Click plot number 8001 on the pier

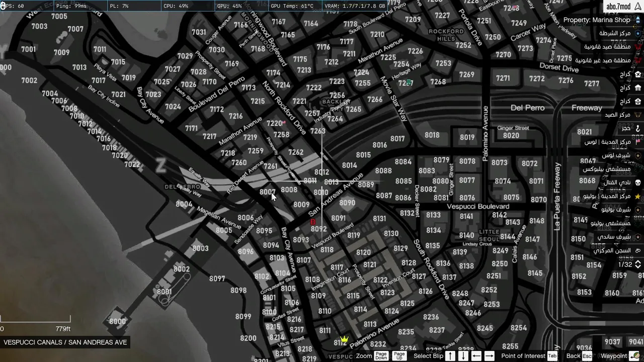tap(164, 292)
